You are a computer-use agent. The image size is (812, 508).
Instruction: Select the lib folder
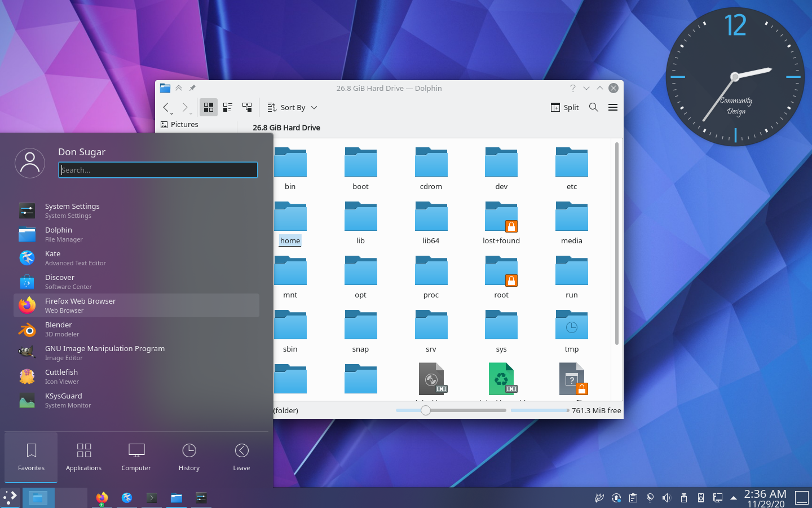click(360, 223)
